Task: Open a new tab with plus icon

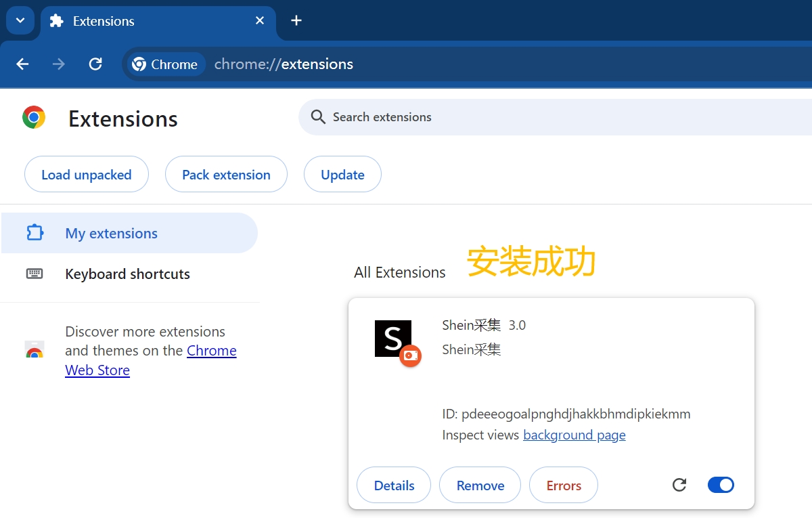Action: [x=296, y=21]
